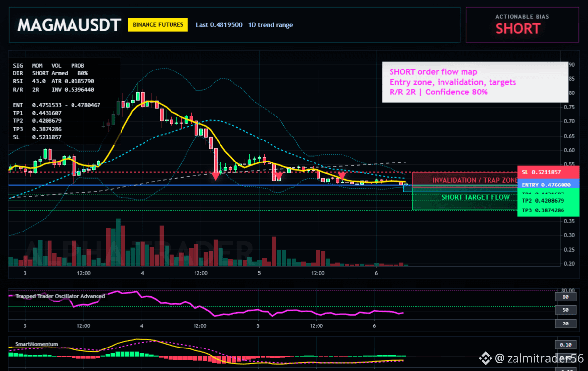Image resolution: width=588 pixels, height=371 pixels.
Task: Click the yellow BINANCE FUTURES badge
Action: point(158,24)
